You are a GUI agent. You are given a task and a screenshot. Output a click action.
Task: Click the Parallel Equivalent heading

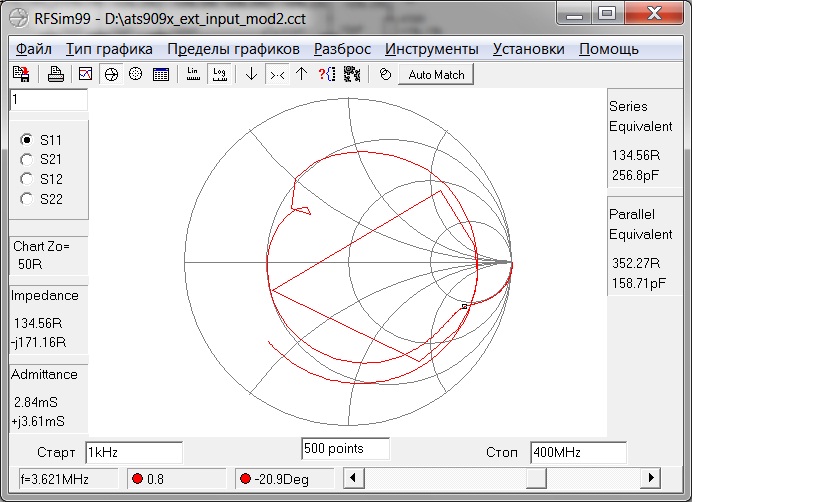click(x=641, y=224)
